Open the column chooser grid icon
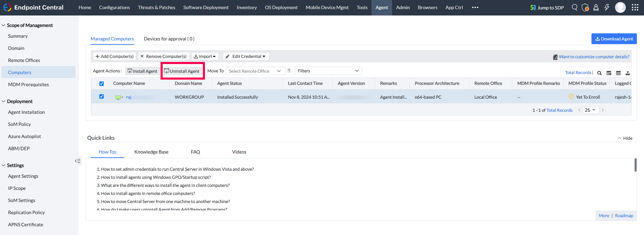This screenshot has height=235, width=644. point(618,73)
